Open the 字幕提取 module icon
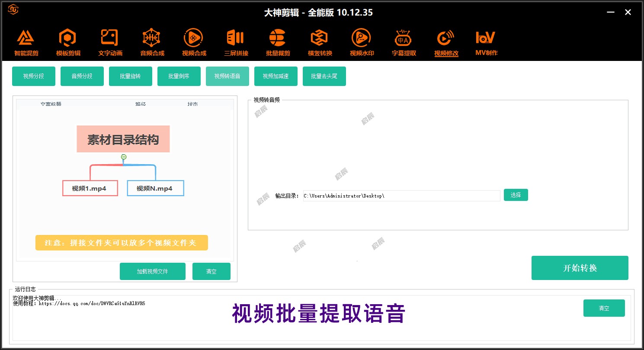The height and width of the screenshot is (350, 644). tap(404, 43)
